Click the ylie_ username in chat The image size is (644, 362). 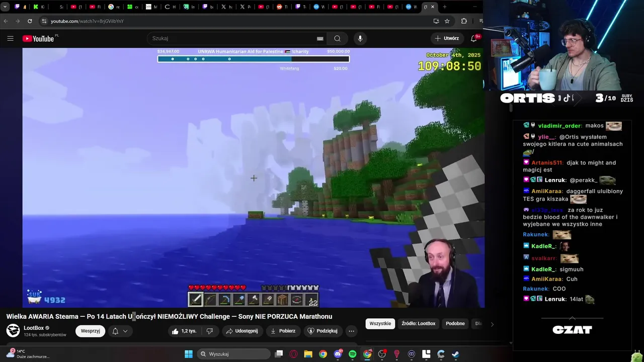tap(545, 137)
